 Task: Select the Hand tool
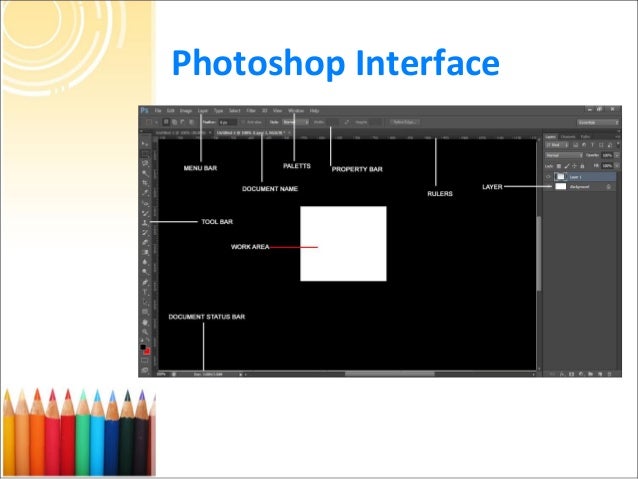(144, 323)
